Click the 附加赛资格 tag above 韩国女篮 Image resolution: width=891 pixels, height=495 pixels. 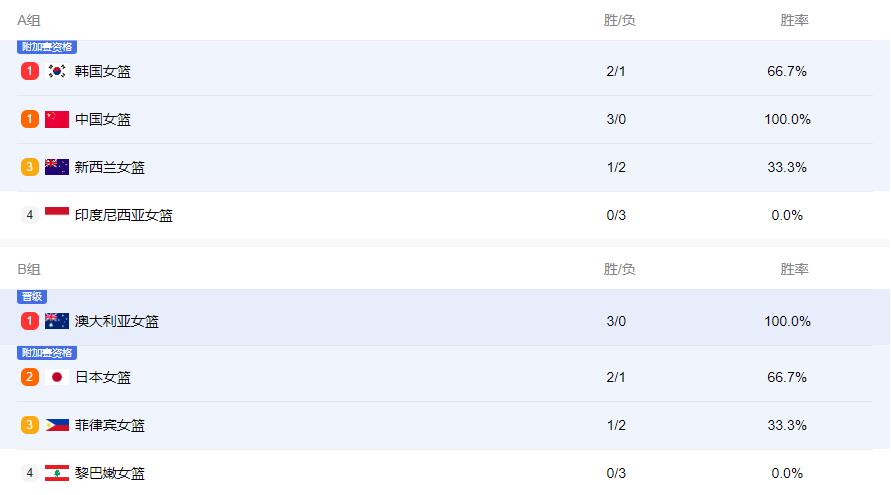click(x=47, y=47)
